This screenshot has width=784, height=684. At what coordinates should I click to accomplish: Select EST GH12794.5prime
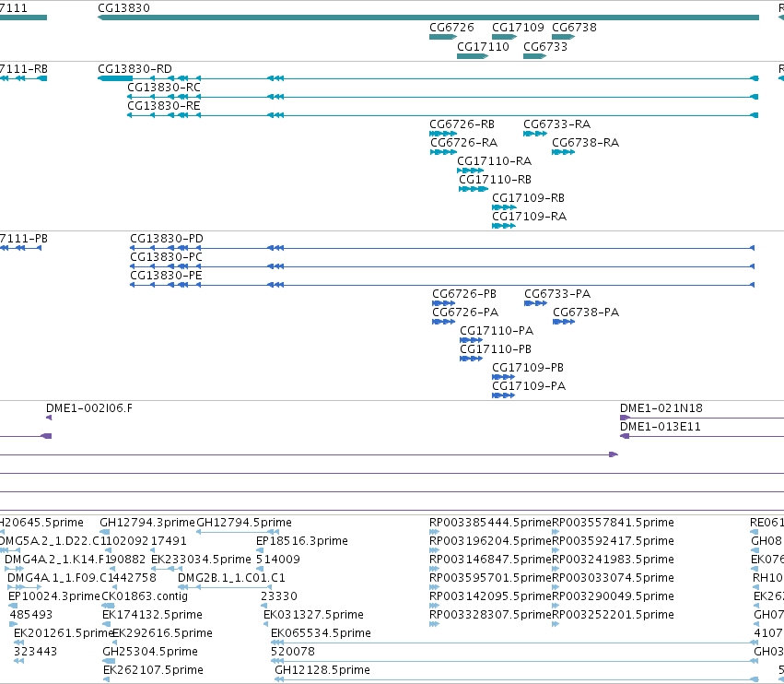(238, 532)
